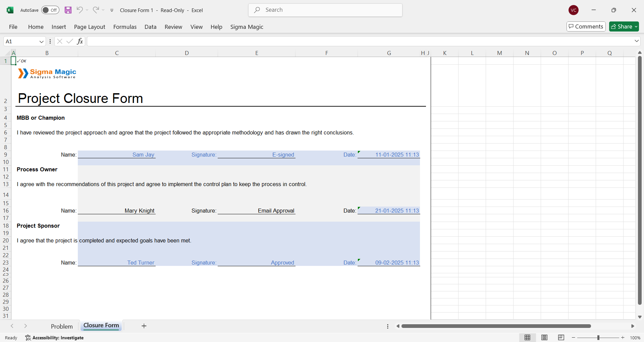644x342 pixels.
Task: Click the E-signed signature cell
Action: pyautogui.click(x=257, y=155)
